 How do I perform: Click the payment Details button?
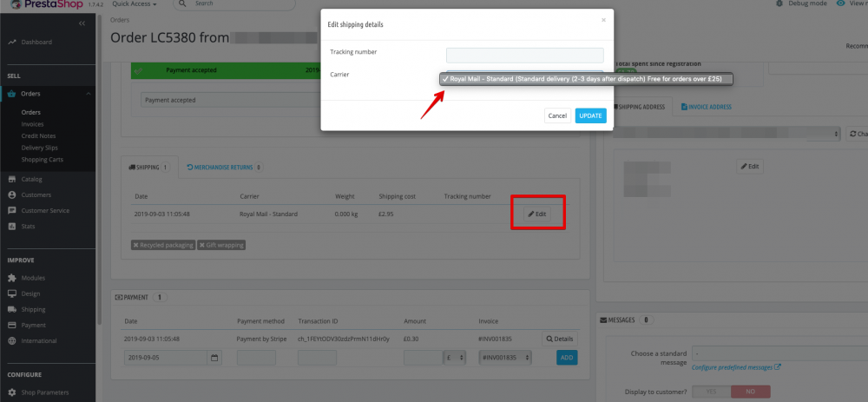[x=560, y=339]
